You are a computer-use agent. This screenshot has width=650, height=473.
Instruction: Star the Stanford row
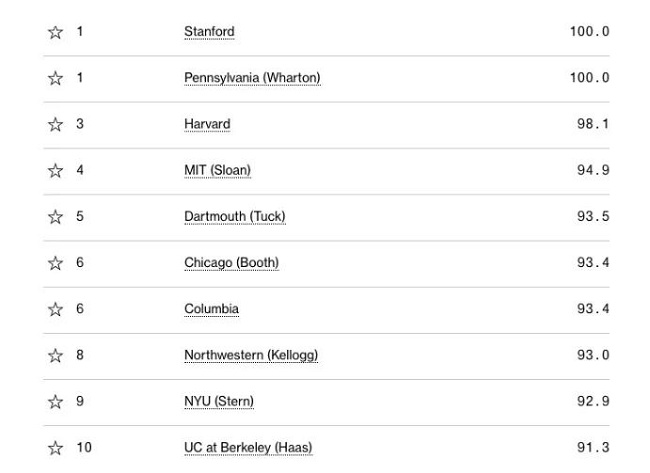tap(56, 32)
